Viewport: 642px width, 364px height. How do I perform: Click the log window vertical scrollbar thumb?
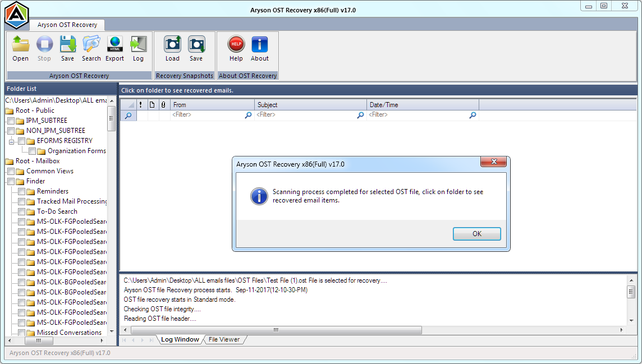point(631,292)
